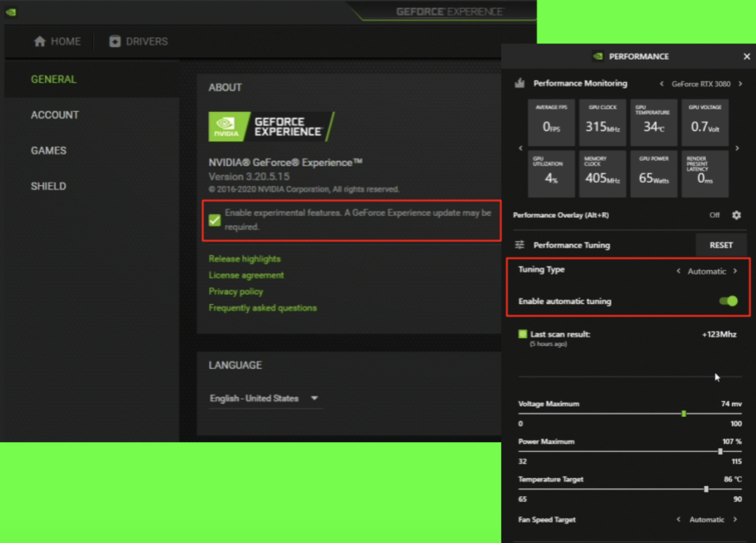Image resolution: width=756 pixels, height=543 pixels.
Task: Toggle the Enable automatic tuning switch
Action: coord(728,301)
